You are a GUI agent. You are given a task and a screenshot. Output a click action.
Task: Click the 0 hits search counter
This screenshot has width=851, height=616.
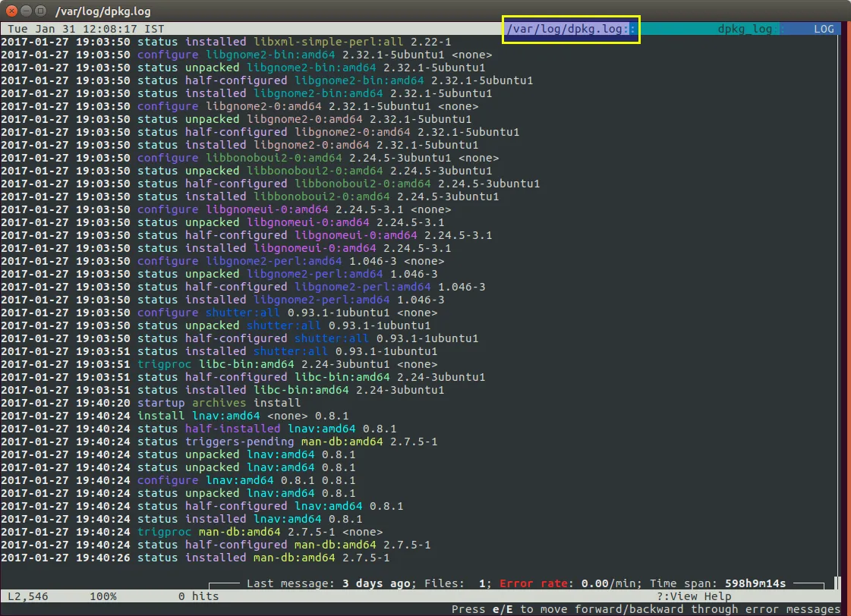[x=198, y=596]
